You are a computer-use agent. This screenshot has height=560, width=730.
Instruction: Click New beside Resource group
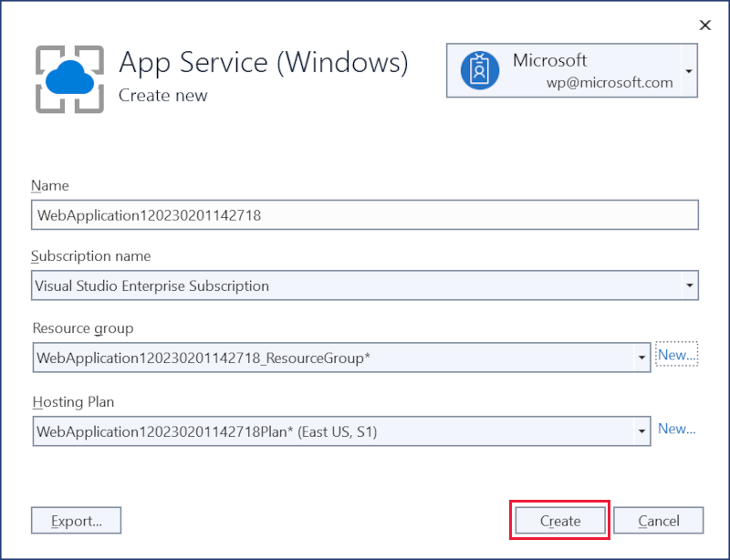coord(676,354)
